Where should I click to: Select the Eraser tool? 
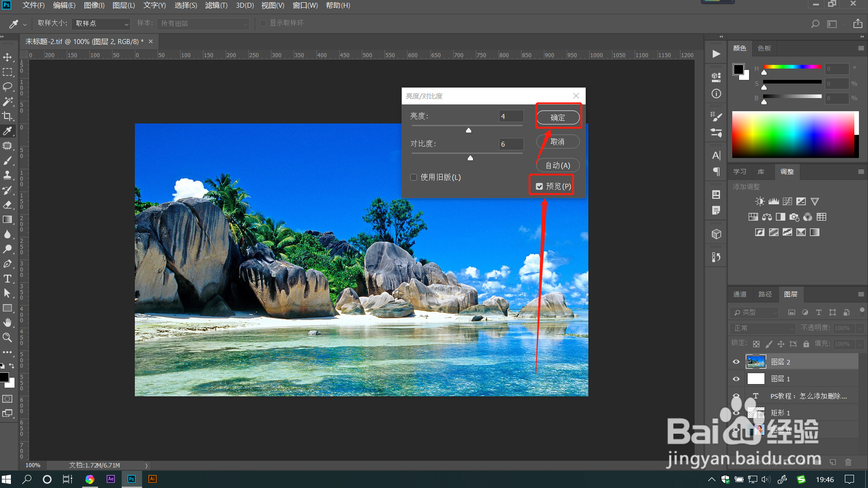click(x=8, y=205)
